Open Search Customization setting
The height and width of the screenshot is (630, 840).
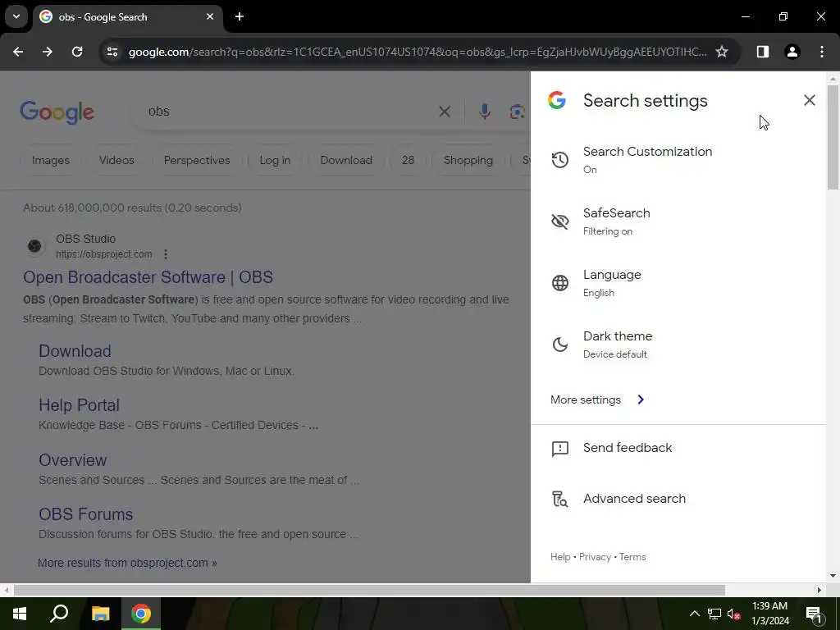point(678,160)
